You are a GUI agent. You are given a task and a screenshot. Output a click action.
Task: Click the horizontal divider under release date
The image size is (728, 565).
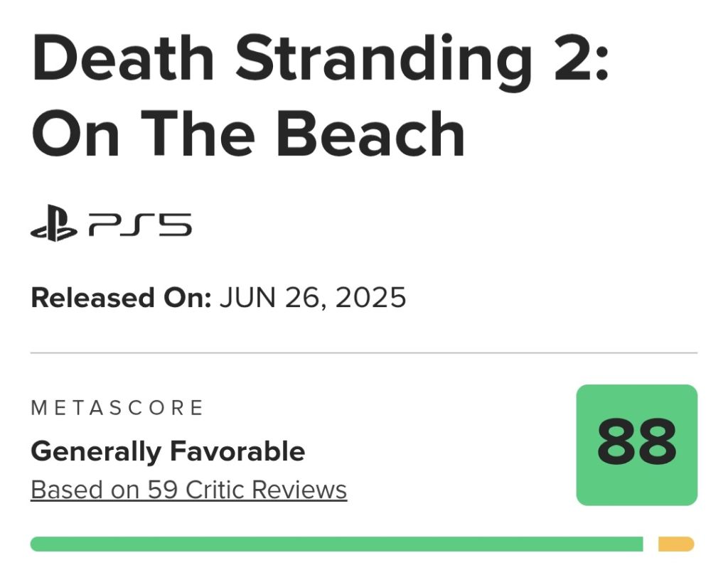(x=364, y=353)
